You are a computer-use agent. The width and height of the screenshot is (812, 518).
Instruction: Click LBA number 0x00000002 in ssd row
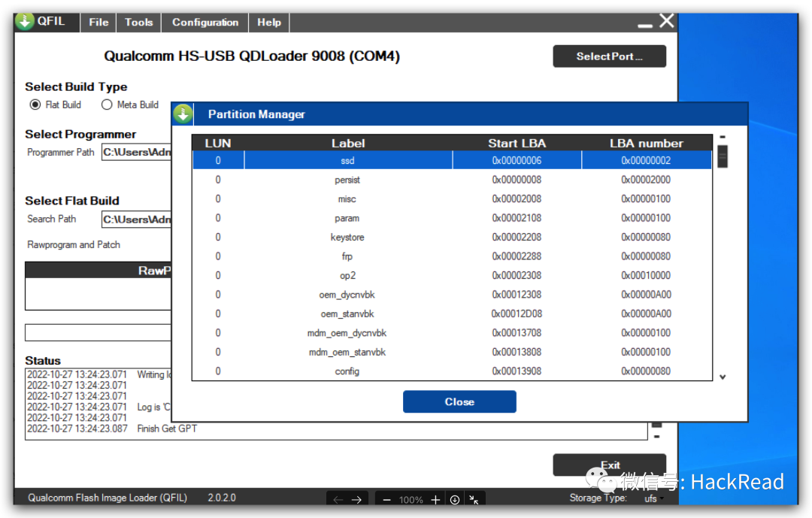pos(646,161)
